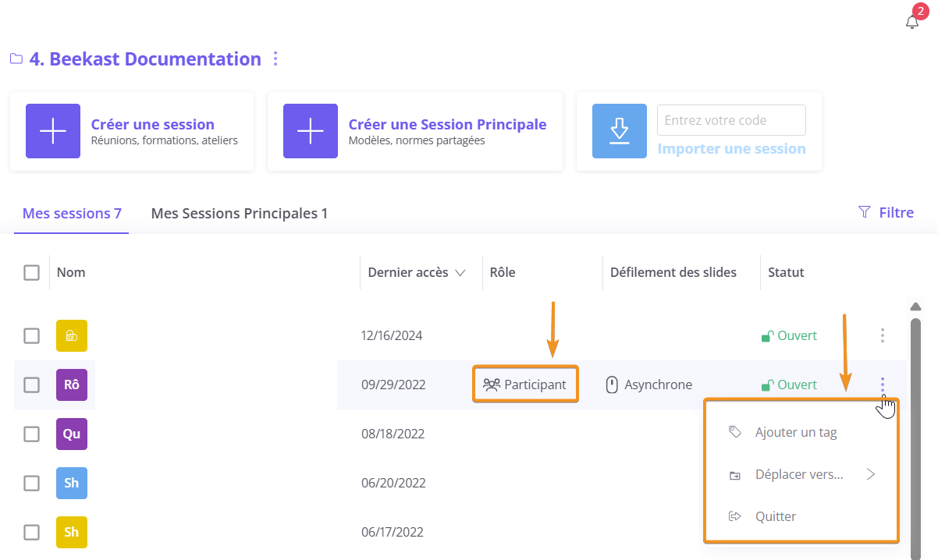
Task: Click the Participant role label
Action: (x=535, y=385)
